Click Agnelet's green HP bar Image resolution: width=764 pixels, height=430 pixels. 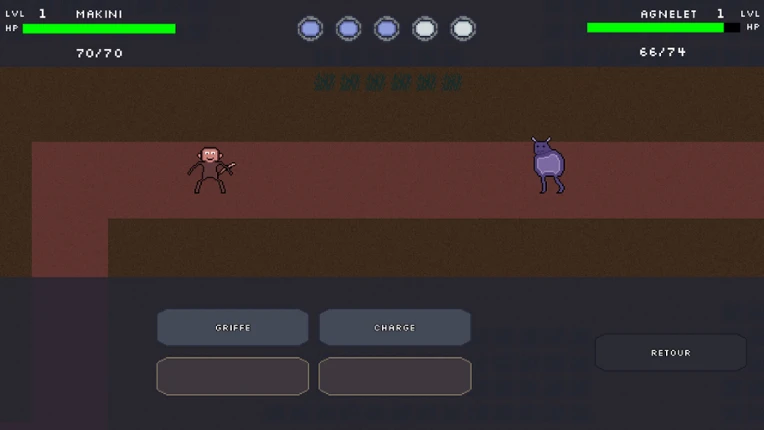[x=663, y=28]
